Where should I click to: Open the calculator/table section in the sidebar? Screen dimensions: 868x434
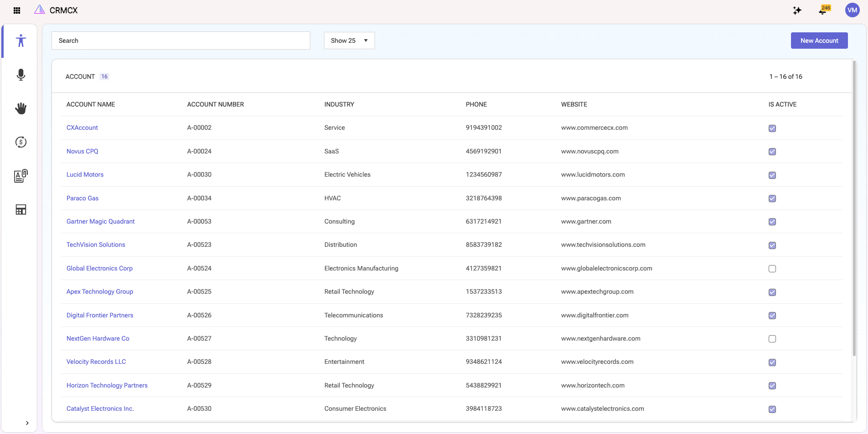click(x=21, y=209)
